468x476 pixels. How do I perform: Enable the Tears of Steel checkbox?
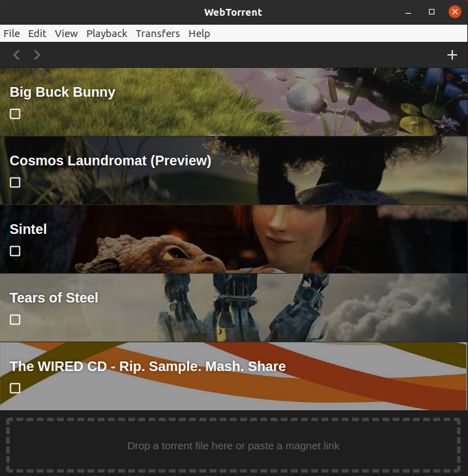[15, 320]
